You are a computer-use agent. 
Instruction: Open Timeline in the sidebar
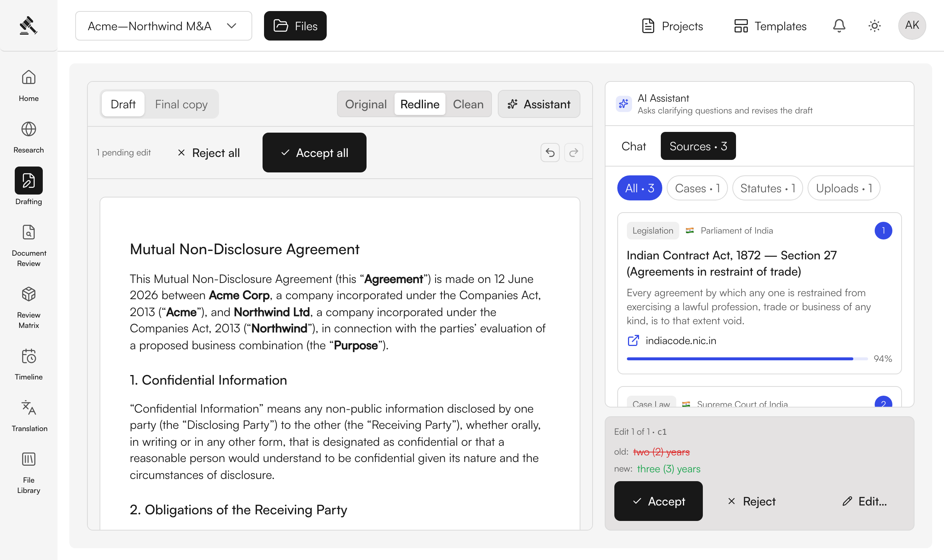29,364
